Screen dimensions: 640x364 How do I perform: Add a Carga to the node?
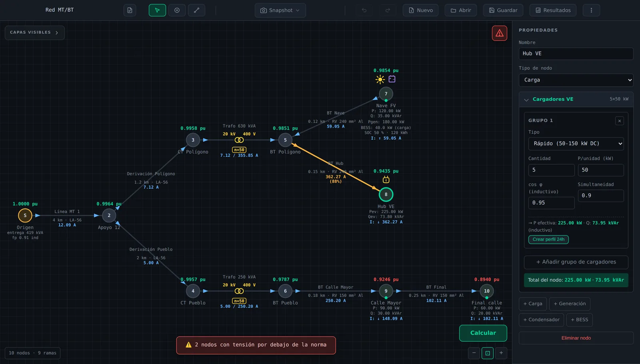[x=533, y=304]
